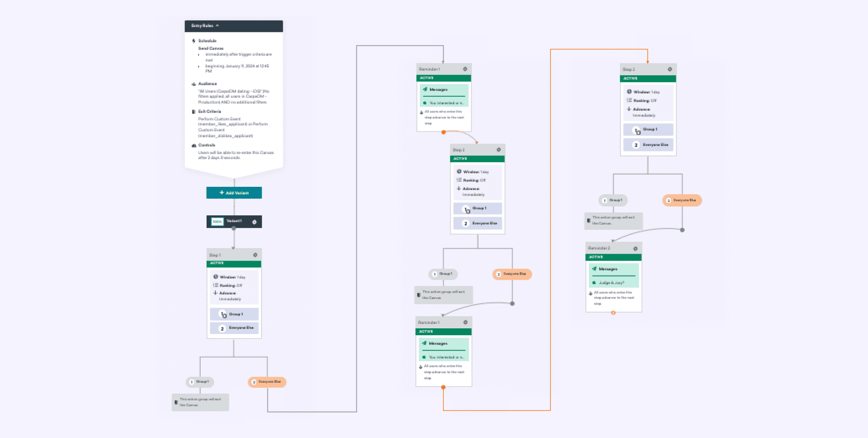Click the Controls icon in Entry Rules
The width and height of the screenshot is (868, 438).
coord(194,145)
